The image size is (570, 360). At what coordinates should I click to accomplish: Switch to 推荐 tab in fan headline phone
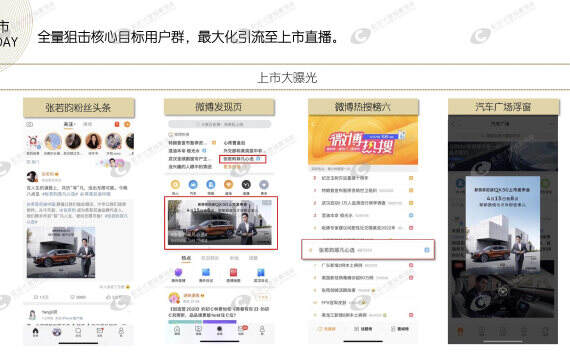[x=88, y=124]
